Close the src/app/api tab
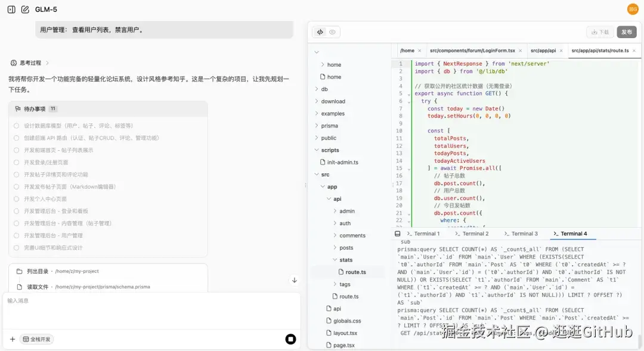 click(561, 51)
